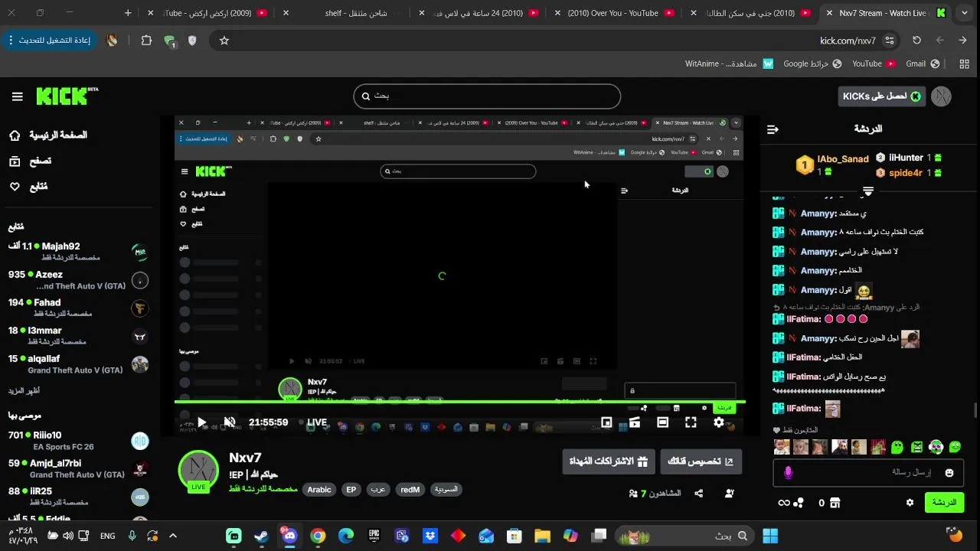Click the green chat send button
The image size is (980, 551).
point(944,503)
